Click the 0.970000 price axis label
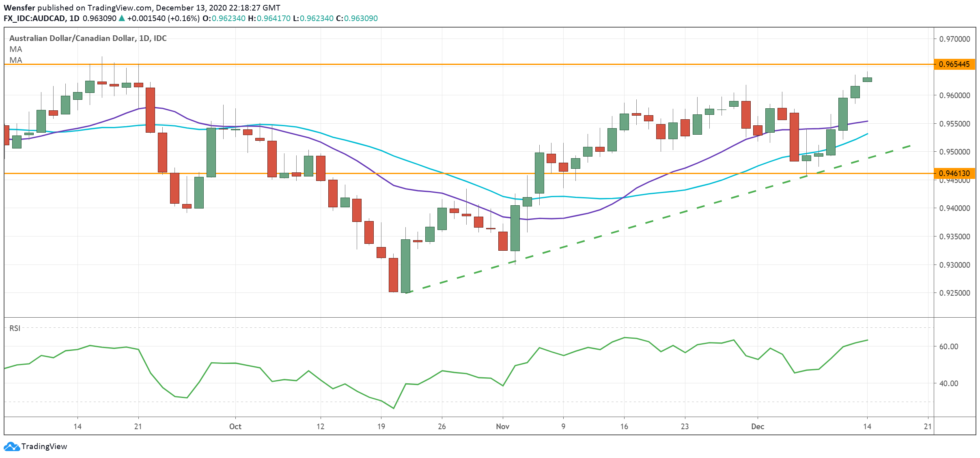 tap(954, 39)
